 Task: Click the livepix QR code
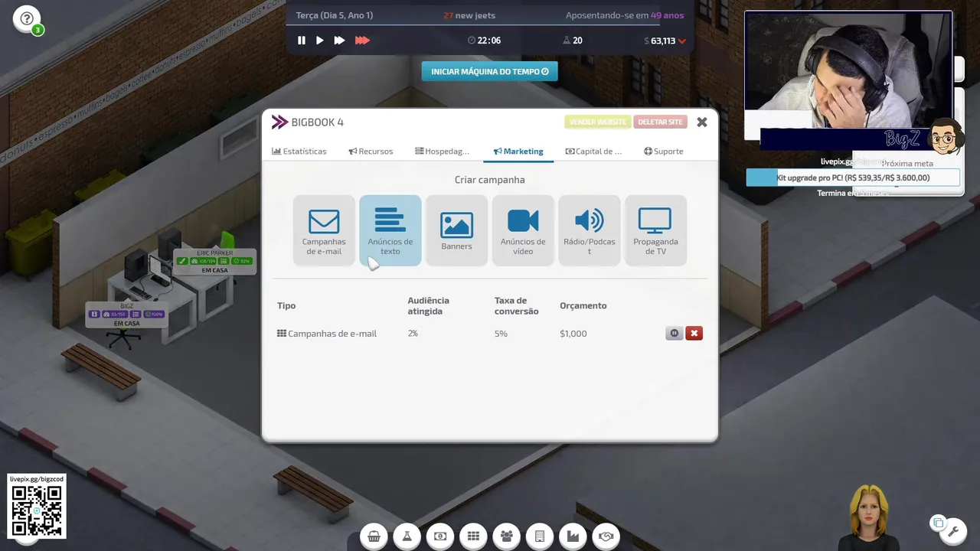point(37,510)
